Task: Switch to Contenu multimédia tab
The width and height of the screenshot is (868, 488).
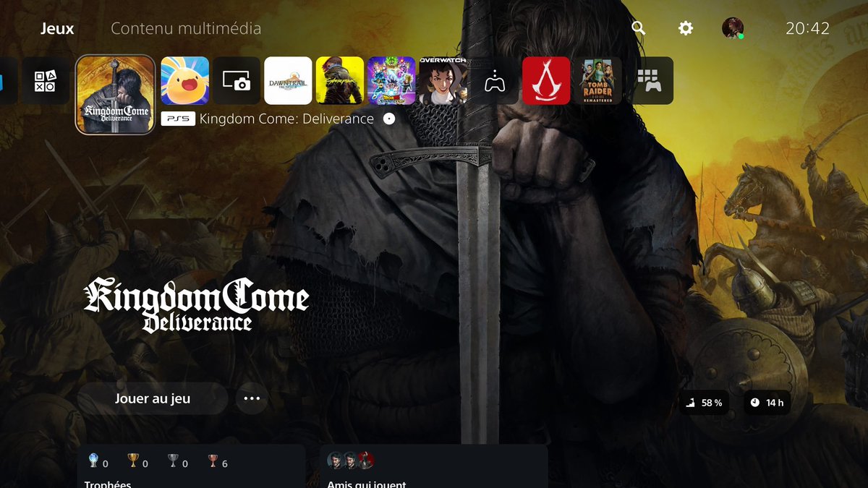Action: click(186, 29)
